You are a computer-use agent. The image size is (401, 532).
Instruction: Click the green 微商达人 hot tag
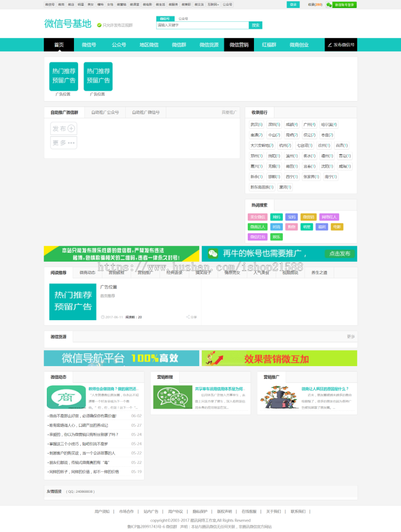tap(258, 227)
